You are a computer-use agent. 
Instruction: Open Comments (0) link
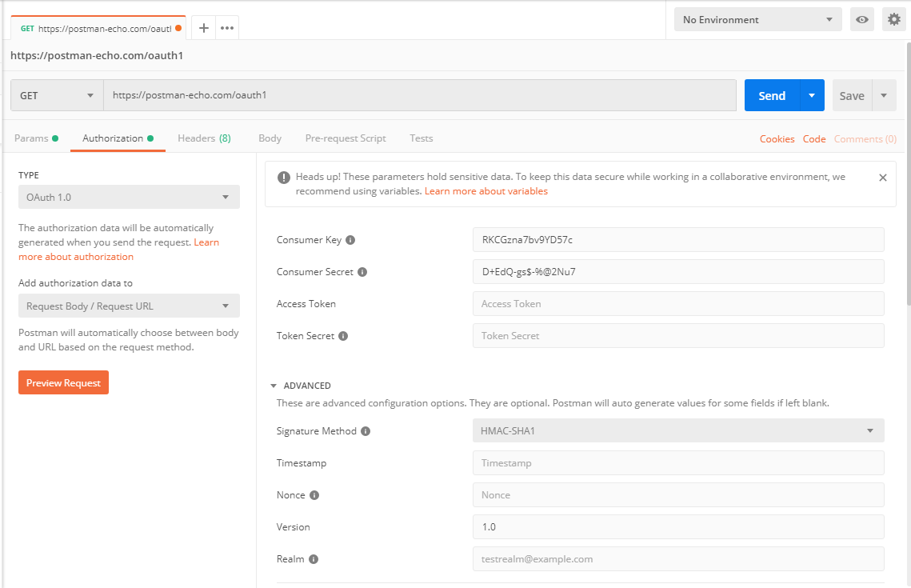[x=865, y=139]
